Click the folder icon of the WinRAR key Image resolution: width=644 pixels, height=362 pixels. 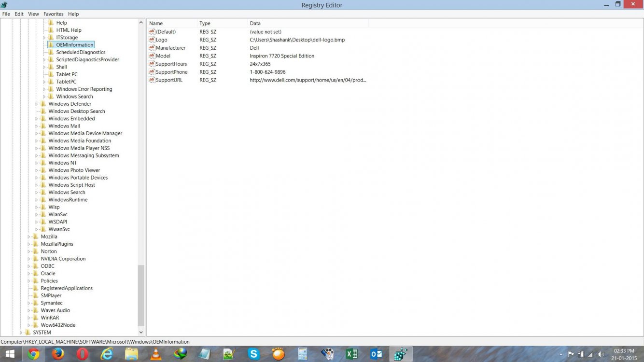click(x=36, y=318)
